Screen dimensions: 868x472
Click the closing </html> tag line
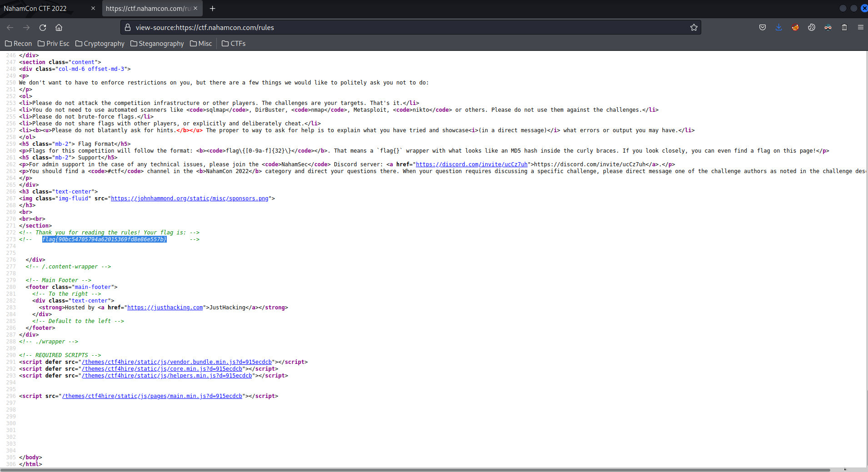tap(30, 464)
